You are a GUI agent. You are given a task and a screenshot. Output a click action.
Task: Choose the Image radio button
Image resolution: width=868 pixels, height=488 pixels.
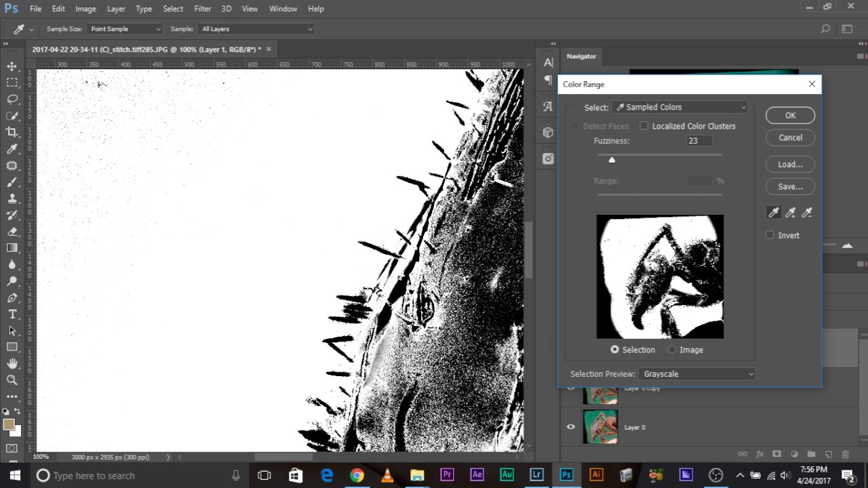pyautogui.click(x=672, y=350)
